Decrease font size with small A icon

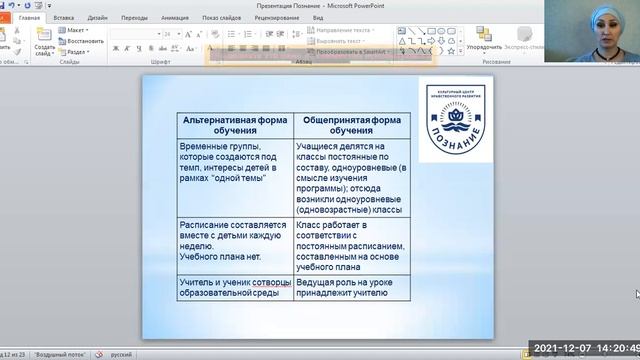click(199, 34)
